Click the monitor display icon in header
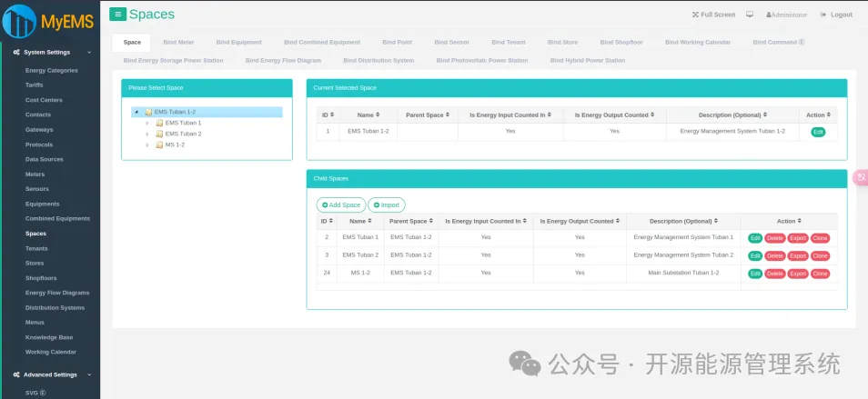 [x=750, y=15]
